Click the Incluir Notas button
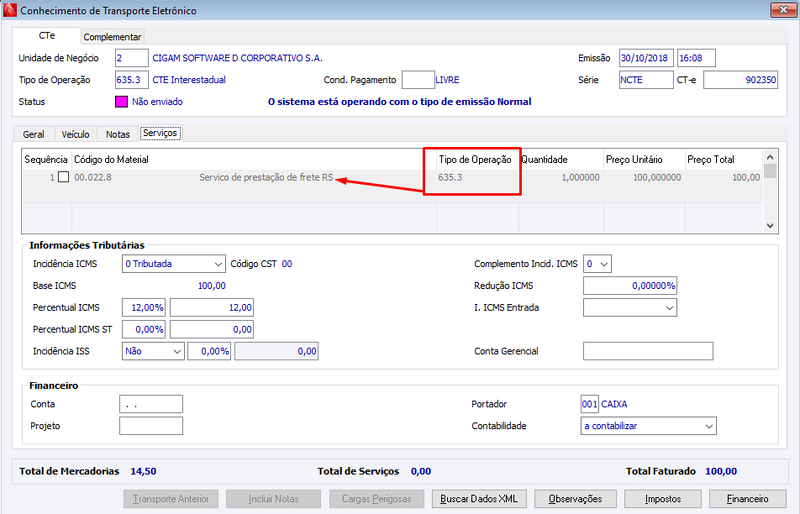The image size is (800, 514). pos(273,499)
